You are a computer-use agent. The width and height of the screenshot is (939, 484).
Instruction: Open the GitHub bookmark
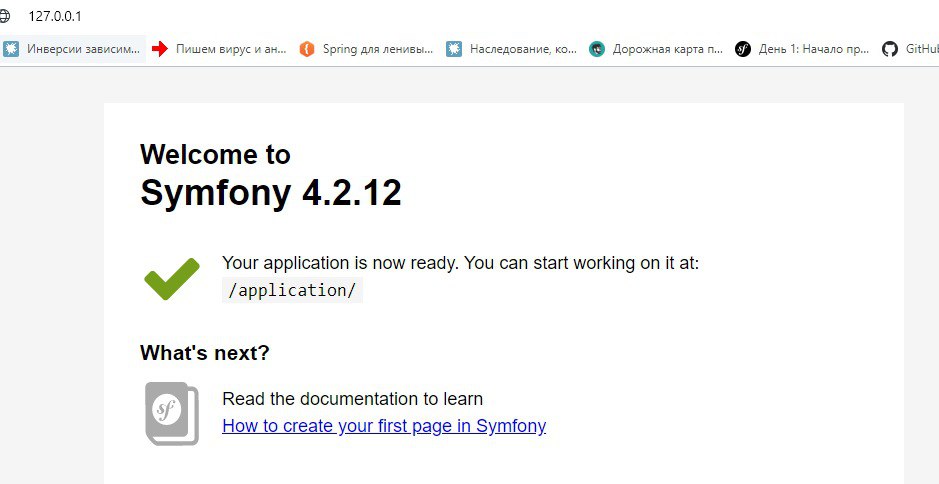(x=910, y=49)
